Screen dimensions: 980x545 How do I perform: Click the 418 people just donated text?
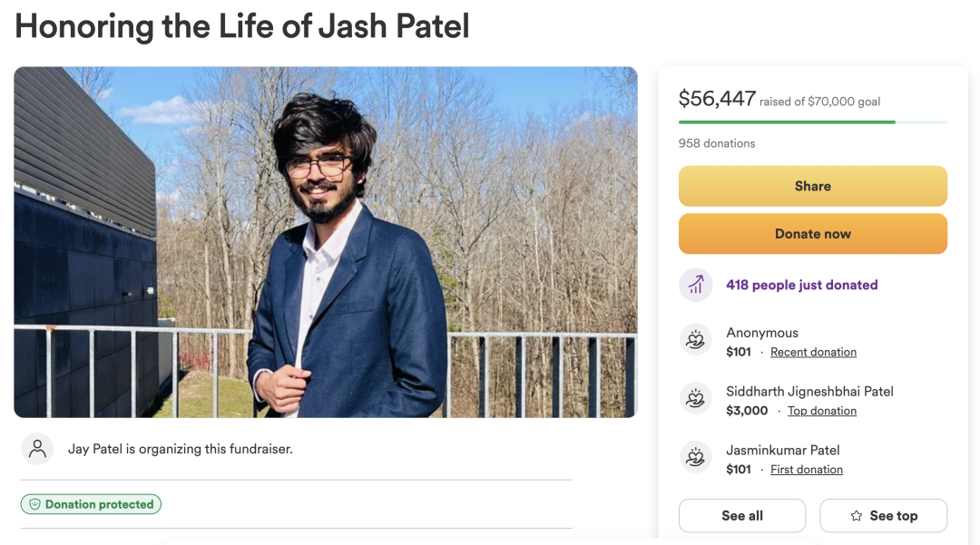click(x=802, y=286)
